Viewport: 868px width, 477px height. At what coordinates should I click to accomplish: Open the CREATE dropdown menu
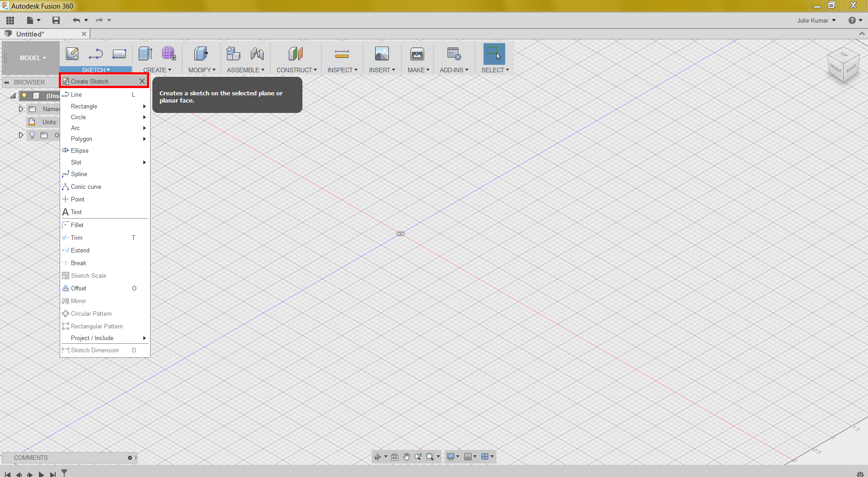point(157,70)
